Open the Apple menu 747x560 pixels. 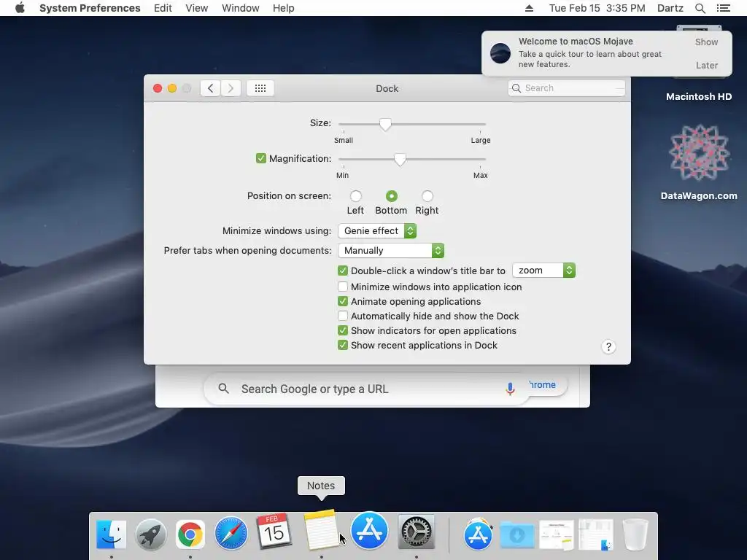20,8
